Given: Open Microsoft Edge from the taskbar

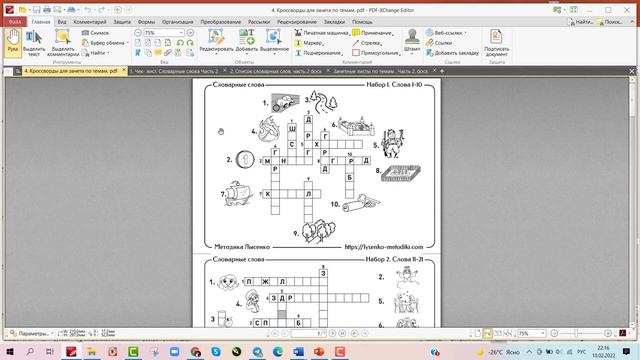Looking at the screenshot, I should [278, 351].
